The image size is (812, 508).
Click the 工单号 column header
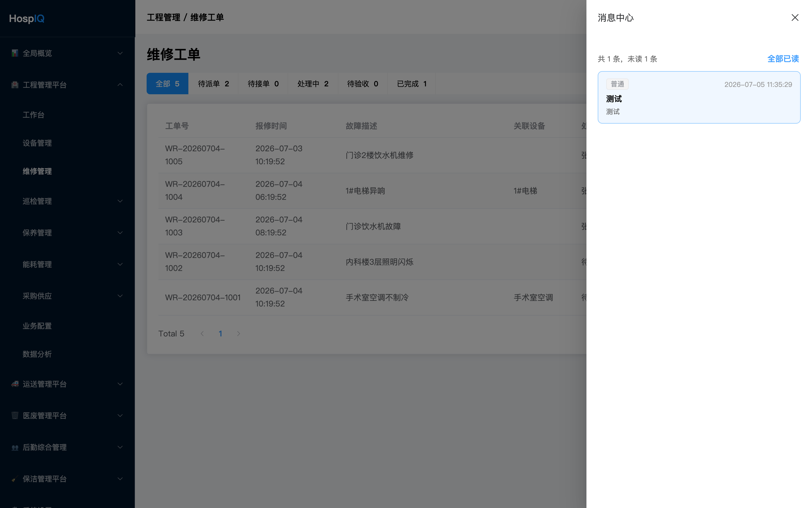pos(177,126)
